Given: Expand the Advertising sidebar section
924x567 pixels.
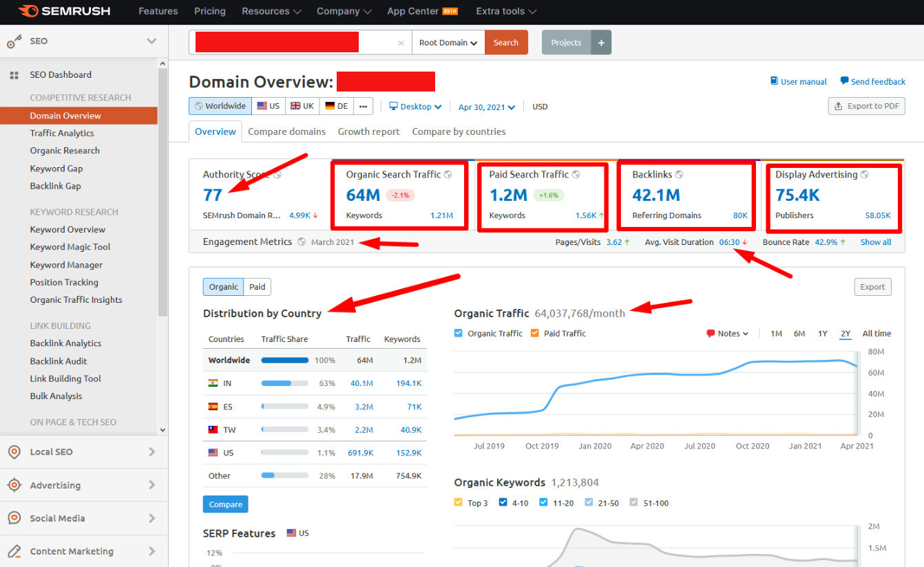Looking at the screenshot, I should point(152,485).
